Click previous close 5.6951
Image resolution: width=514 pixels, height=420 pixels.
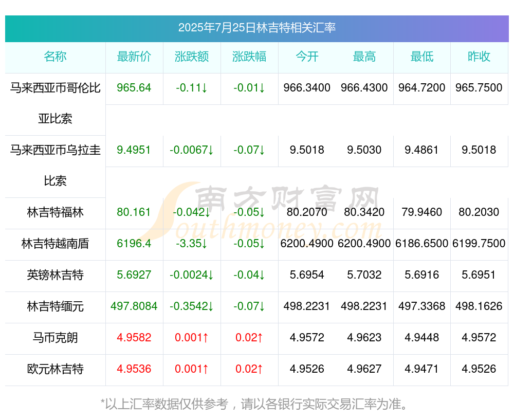[479, 275]
